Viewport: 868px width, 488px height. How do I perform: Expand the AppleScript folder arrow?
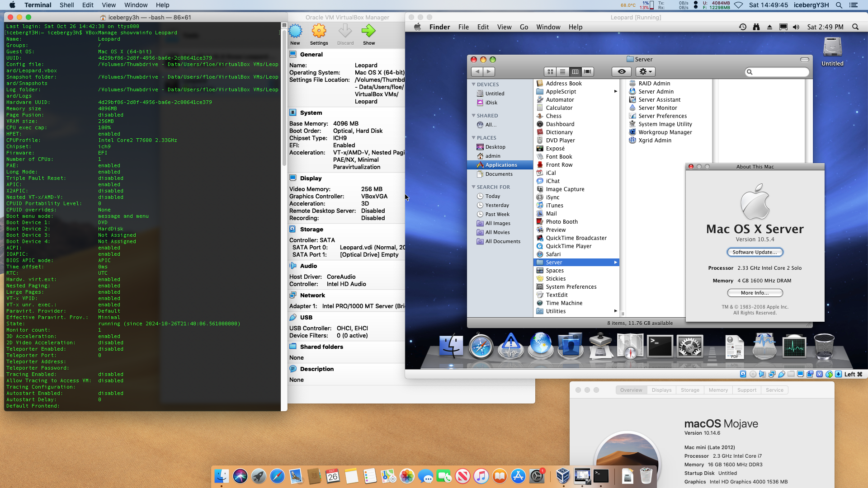click(615, 92)
